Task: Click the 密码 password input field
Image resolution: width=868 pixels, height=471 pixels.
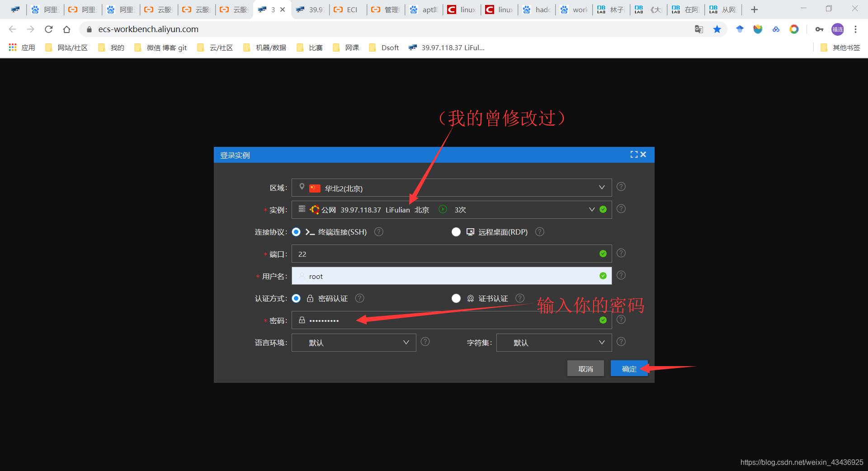Action: pyautogui.click(x=452, y=320)
